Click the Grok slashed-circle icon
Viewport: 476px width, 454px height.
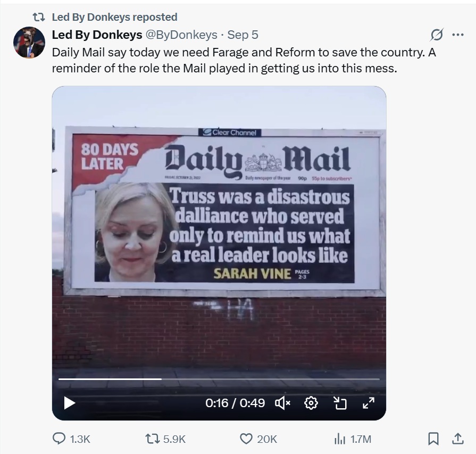point(437,35)
